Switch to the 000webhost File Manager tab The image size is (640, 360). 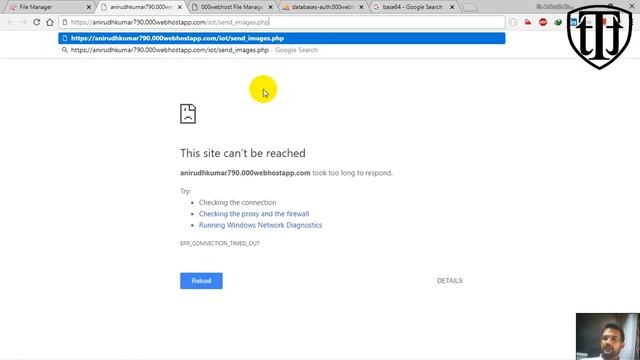click(x=231, y=7)
